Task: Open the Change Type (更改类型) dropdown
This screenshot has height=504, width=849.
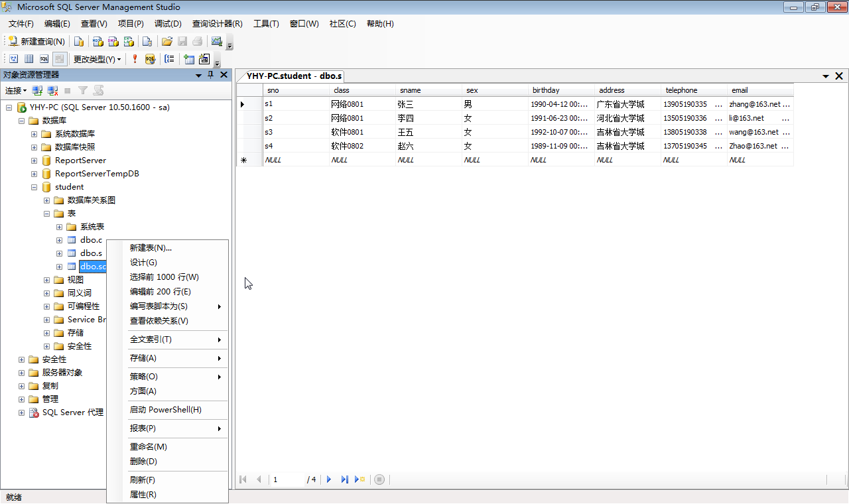Action: [97, 59]
